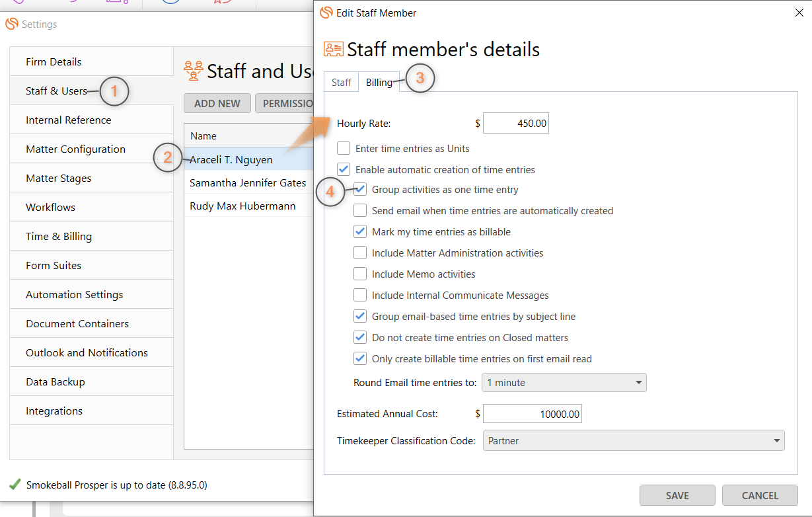Enable Include Internal Communicate Messages

coord(360,296)
